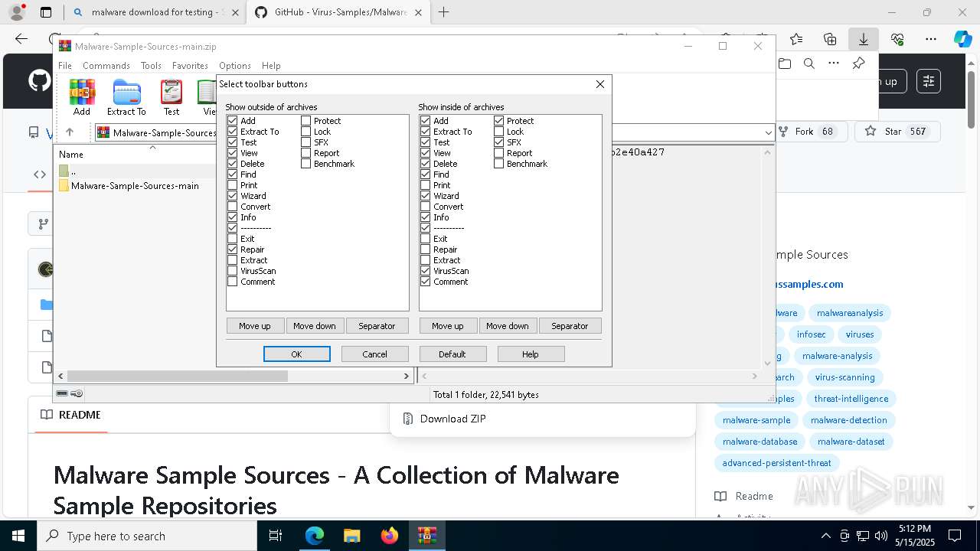The image size is (980, 551).
Task: Click Download ZIP on the GitHub page
Action: pyautogui.click(x=452, y=419)
